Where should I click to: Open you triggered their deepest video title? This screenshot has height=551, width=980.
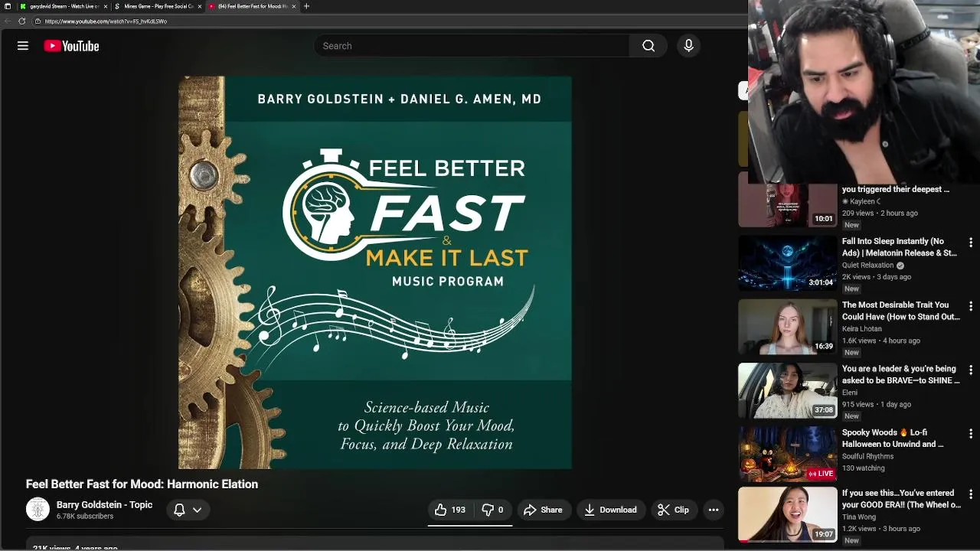[x=896, y=189]
